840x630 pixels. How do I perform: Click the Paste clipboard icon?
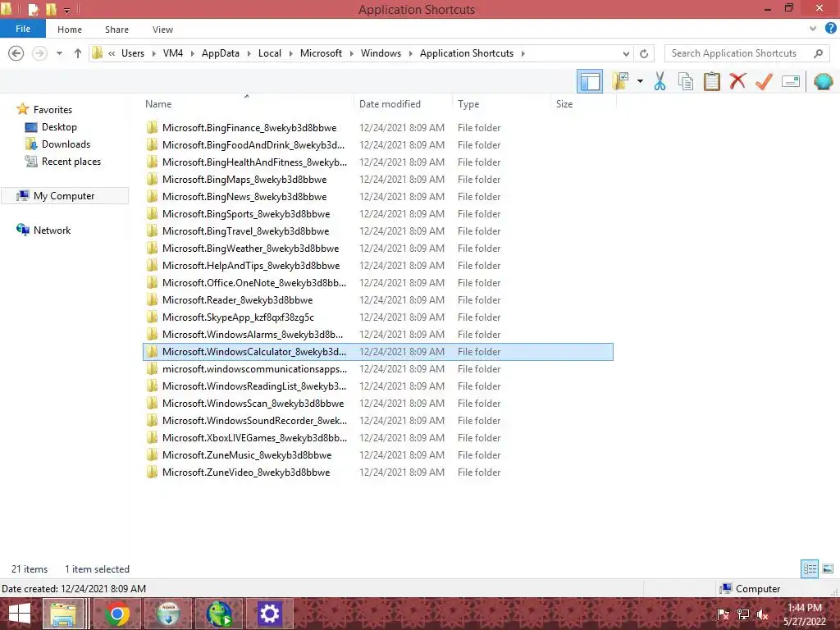(711, 81)
